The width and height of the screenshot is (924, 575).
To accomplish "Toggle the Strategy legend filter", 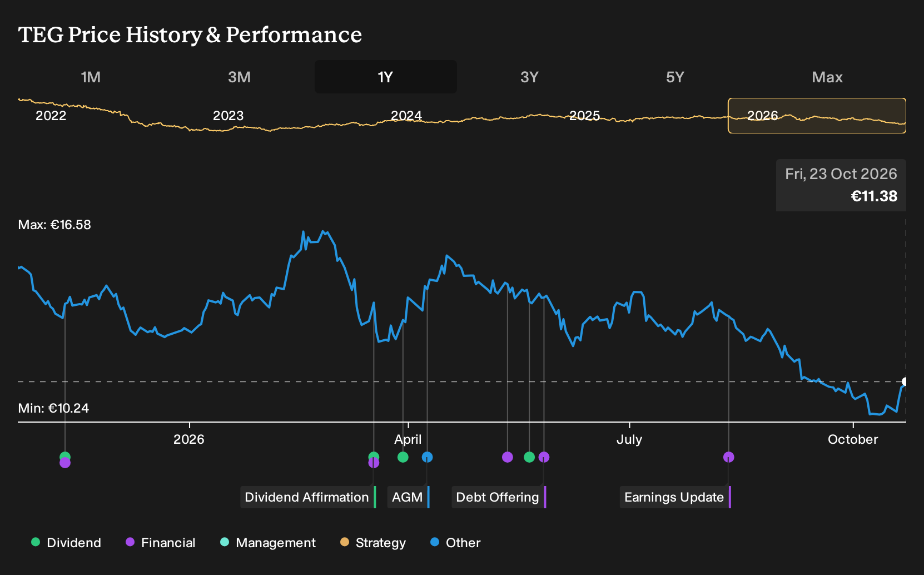I will (x=373, y=543).
